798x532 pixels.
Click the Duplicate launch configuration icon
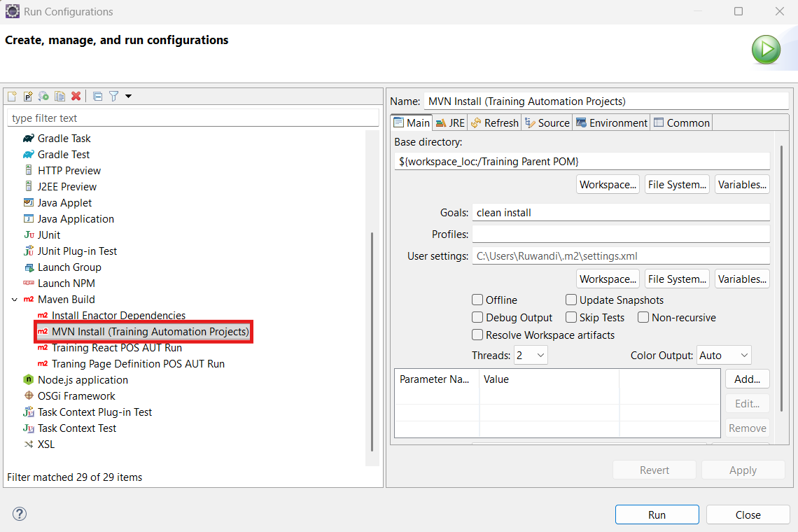tap(60, 96)
